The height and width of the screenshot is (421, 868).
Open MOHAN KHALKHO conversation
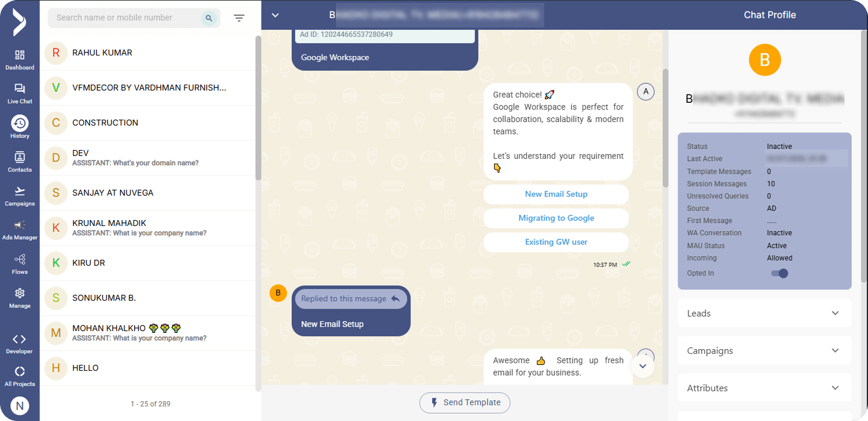point(148,333)
